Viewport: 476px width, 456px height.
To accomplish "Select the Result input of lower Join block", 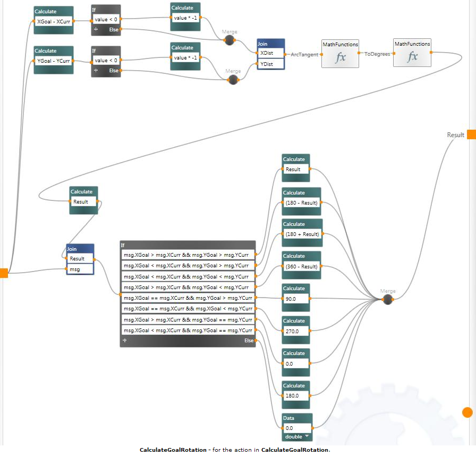I will point(80,258).
